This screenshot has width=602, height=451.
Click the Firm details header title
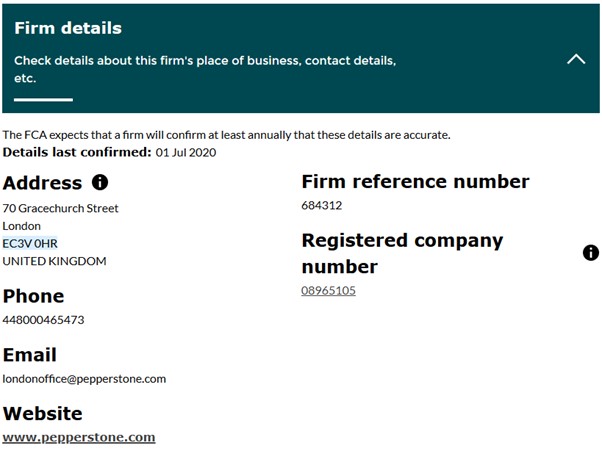coord(68,28)
